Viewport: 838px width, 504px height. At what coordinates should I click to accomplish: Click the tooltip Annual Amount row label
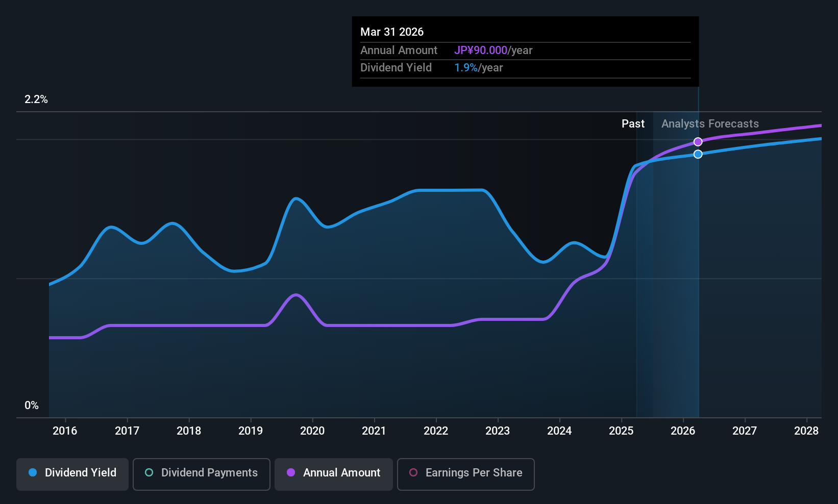(x=399, y=51)
